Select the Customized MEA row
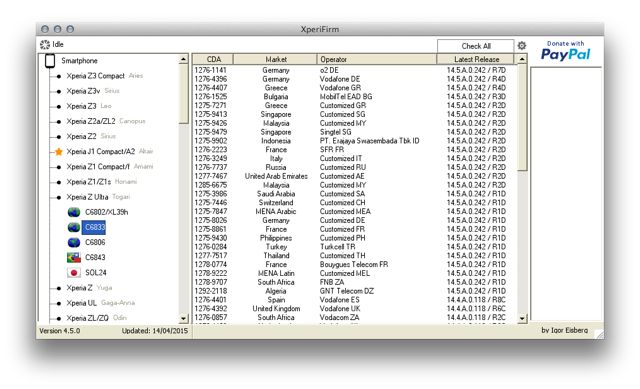 [x=354, y=211]
